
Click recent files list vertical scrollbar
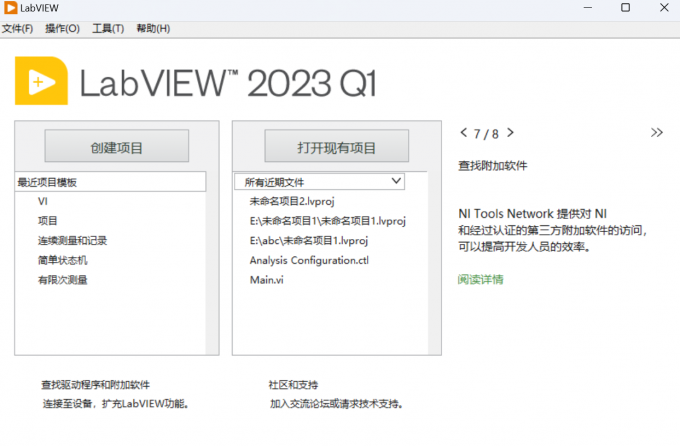click(x=434, y=264)
